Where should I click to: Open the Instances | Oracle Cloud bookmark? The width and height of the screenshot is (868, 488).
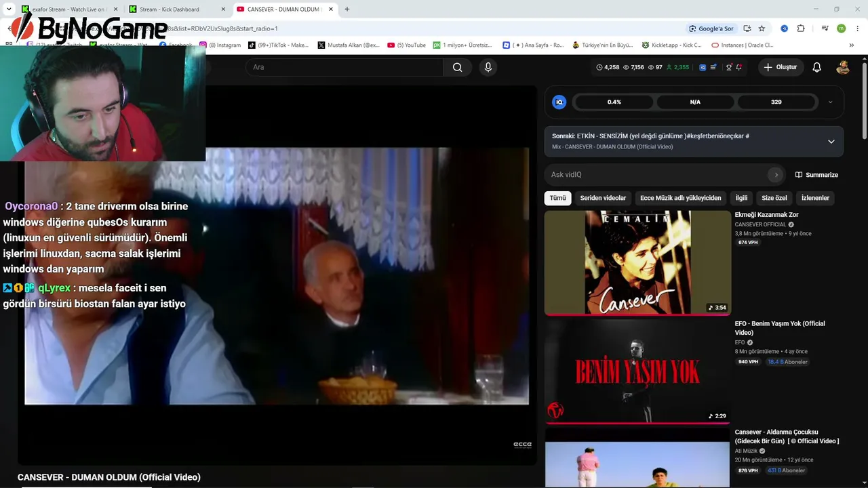click(742, 45)
